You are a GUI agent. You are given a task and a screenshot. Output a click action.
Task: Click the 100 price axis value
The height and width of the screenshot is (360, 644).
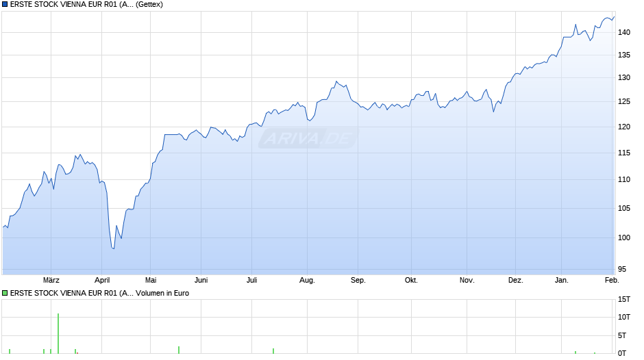624,237
